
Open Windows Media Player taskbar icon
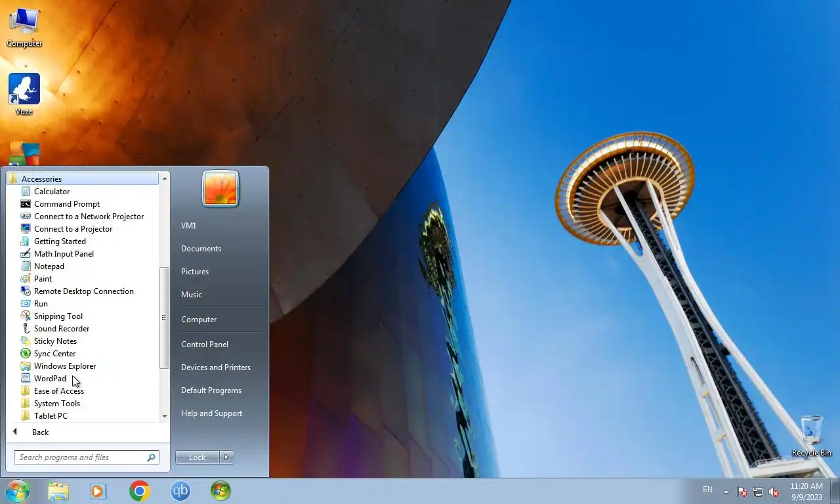(x=98, y=491)
